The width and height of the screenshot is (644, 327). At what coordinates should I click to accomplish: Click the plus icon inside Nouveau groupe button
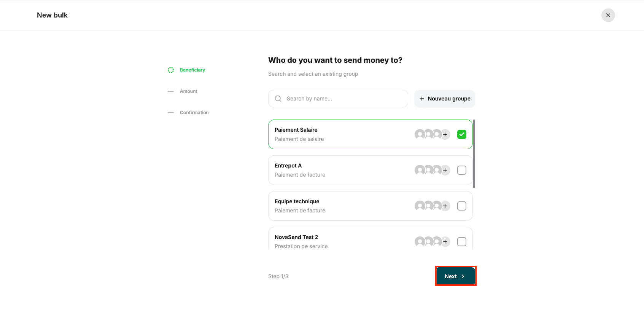point(421,99)
